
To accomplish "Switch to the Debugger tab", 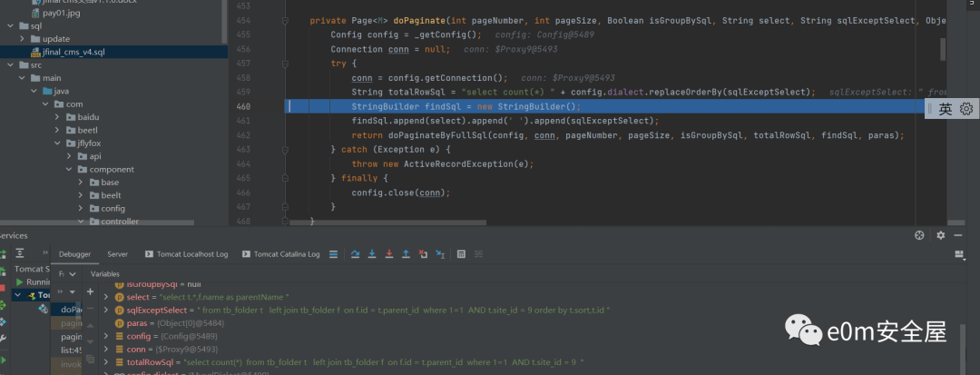I will 75,254.
